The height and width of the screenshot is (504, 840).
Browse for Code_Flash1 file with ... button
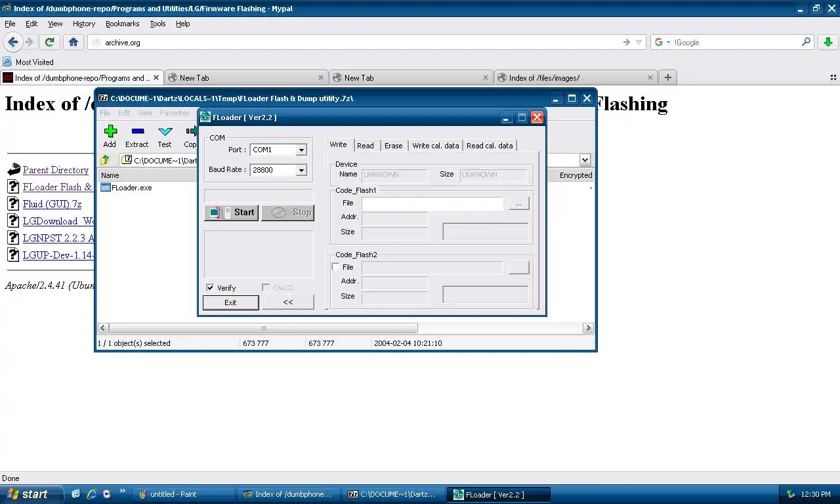(x=518, y=203)
